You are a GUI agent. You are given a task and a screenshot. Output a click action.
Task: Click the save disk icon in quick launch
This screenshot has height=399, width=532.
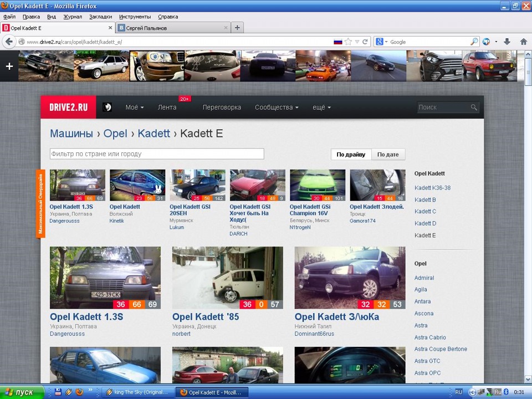[58, 392]
